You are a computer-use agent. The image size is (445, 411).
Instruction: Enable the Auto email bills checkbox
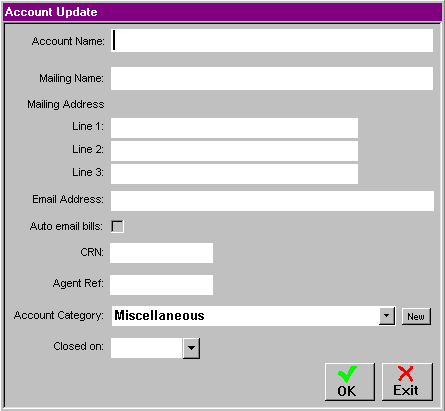(x=117, y=226)
